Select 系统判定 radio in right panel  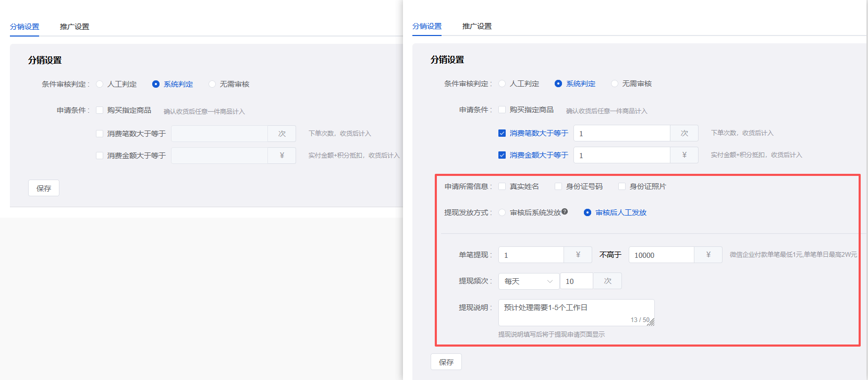click(x=558, y=84)
